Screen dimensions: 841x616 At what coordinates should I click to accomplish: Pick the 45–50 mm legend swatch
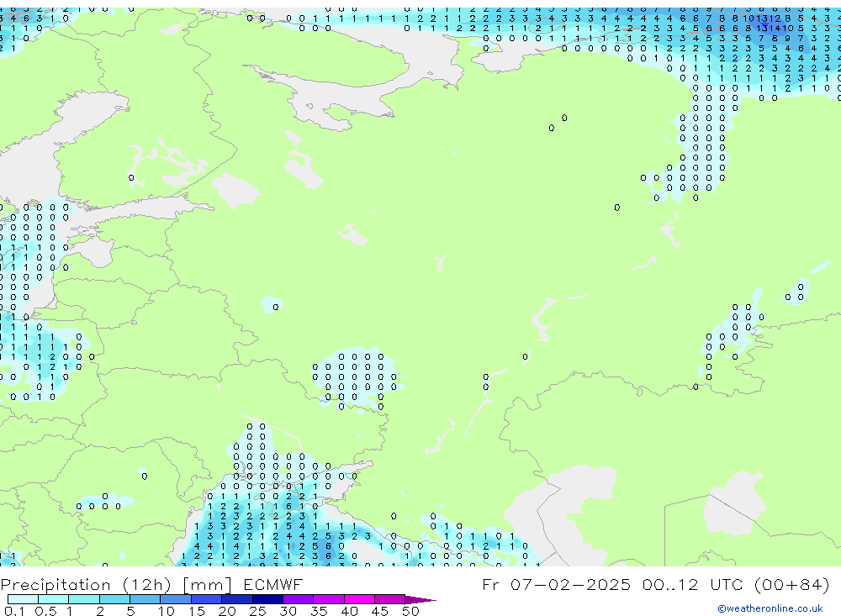point(389,599)
